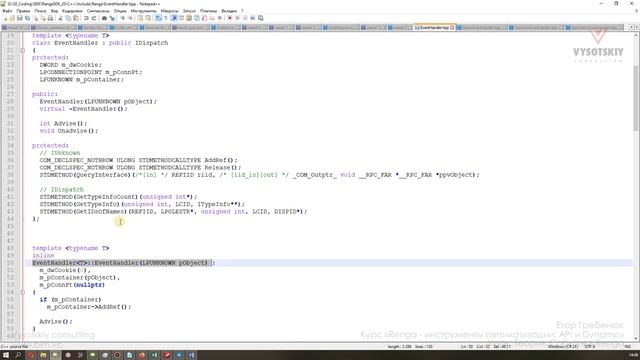Toggle indent guide toolbar icon
This screenshot has height=360, width=640.
173,18
